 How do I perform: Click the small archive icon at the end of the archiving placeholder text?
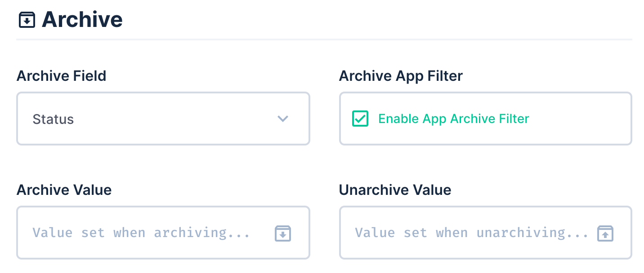(x=283, y=233)
